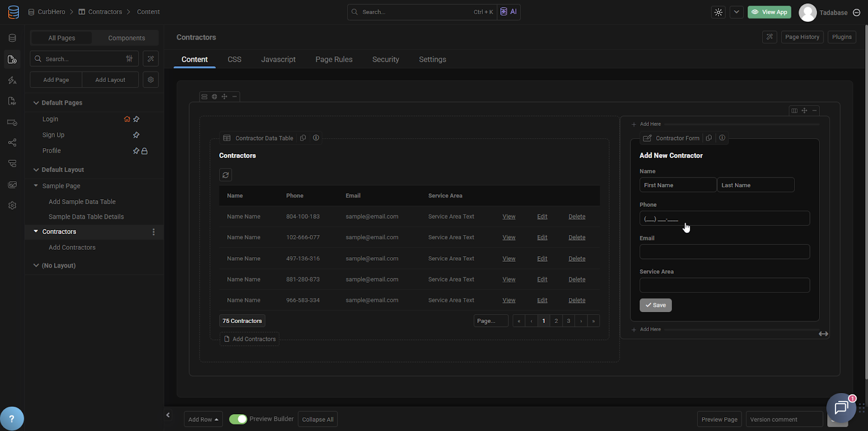Collapse the Default Pages section

(36, 103)
